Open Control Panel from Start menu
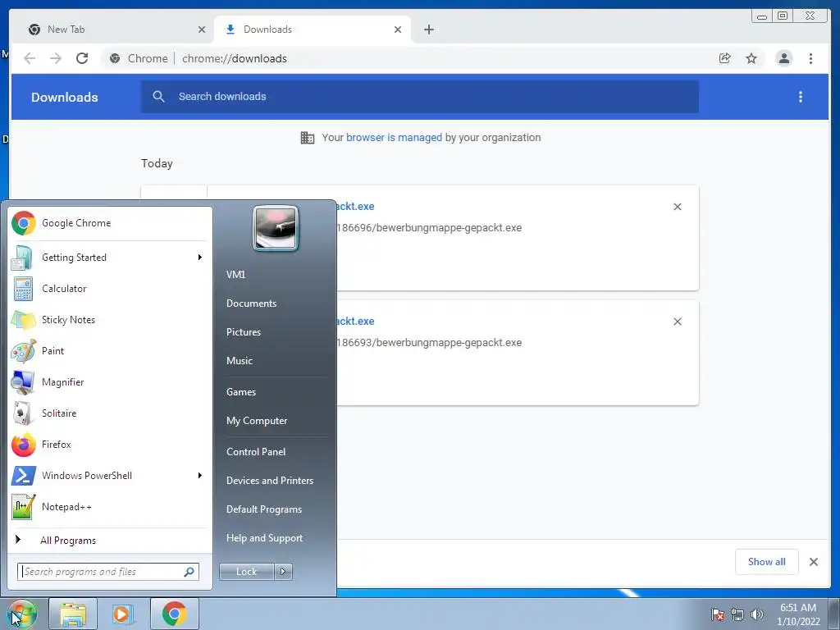The width and height of the screenshot is (840, 630). [x=256, y=452]
